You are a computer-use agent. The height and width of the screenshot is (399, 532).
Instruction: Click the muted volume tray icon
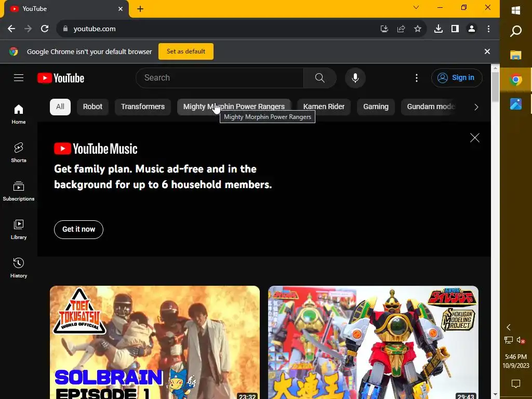pos(521,340)
